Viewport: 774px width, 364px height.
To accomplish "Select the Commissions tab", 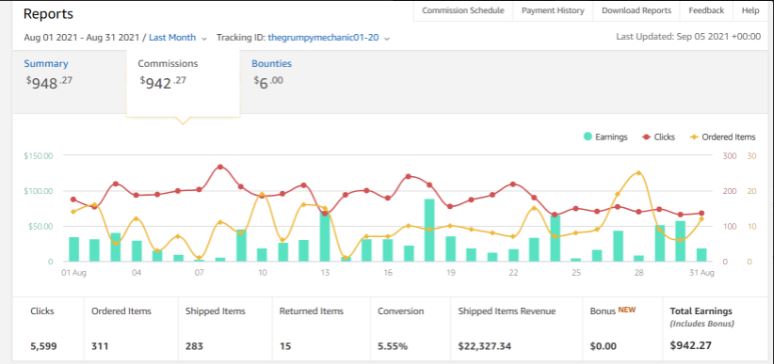I will (168, 63).
